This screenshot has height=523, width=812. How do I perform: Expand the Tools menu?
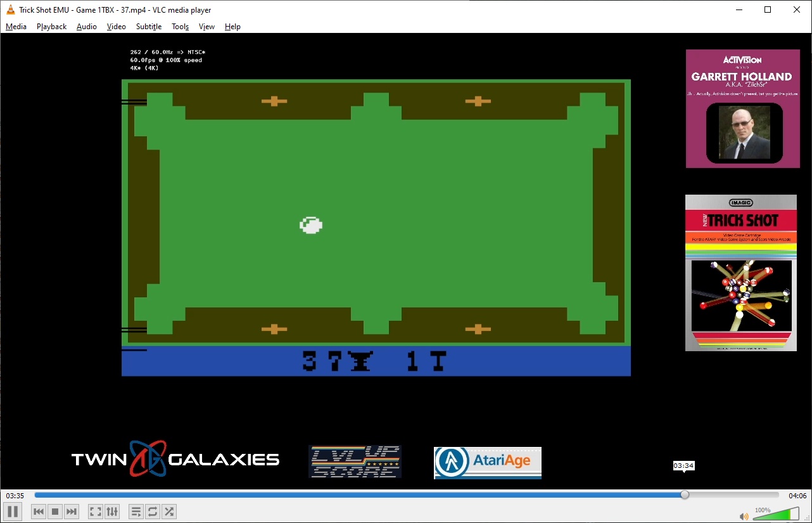180,27
